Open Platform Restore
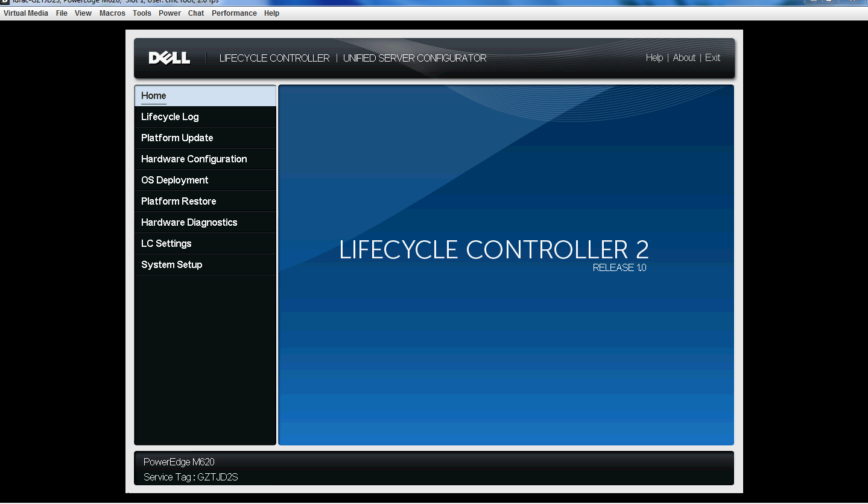Screen dimensions: 868x504 click(205, 202)
